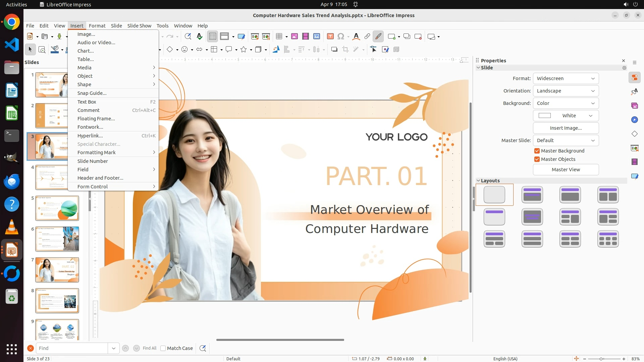This screenshot has width=644, height=362.
Task: Select slide 7 thumbnail in Slides panel
Action: 57,270
